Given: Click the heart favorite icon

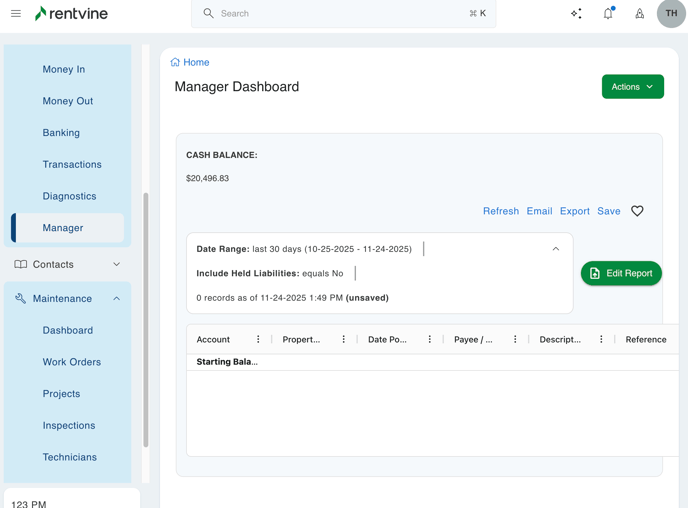Looking at the screenshot, I should coord(637,211).
